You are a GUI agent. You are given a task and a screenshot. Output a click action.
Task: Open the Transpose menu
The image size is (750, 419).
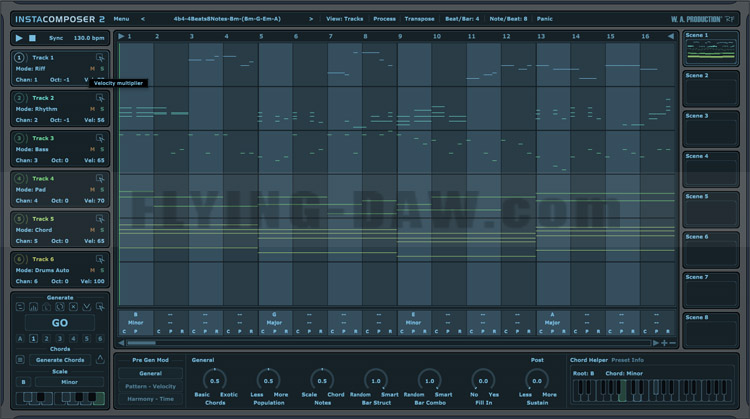[419, 19]
